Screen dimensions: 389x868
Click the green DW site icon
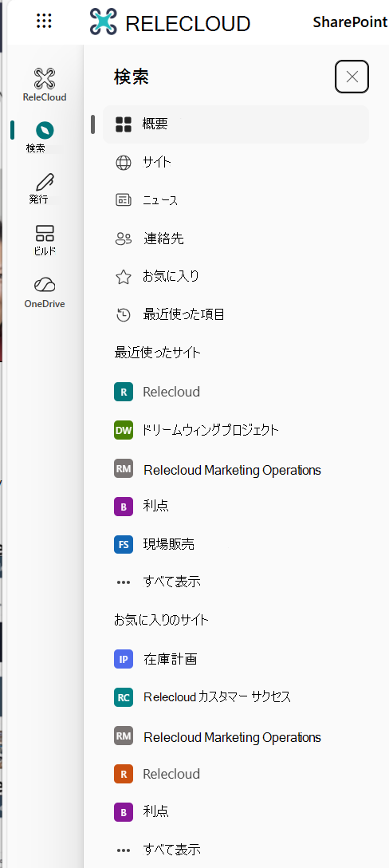124,430
